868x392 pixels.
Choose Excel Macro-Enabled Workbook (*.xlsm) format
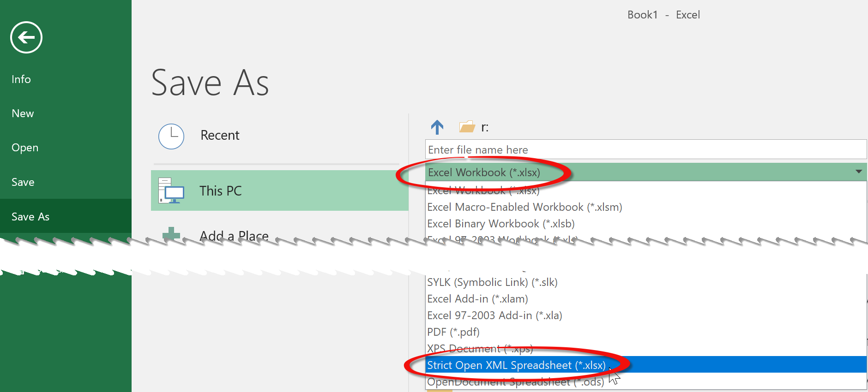pyautogui.click(x=524, y=207)
